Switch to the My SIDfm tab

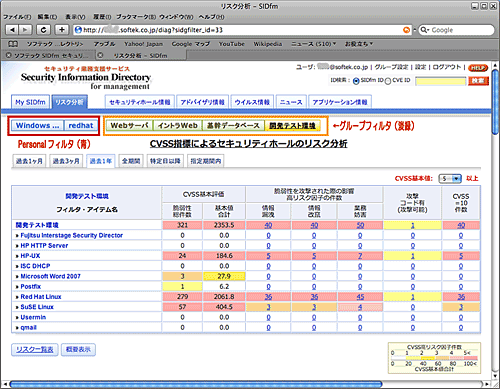tap(30, 102)
